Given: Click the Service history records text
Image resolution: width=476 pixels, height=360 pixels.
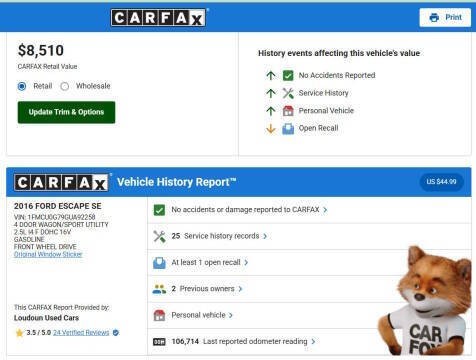Looking at the screenshot, I should click(222, 236).
